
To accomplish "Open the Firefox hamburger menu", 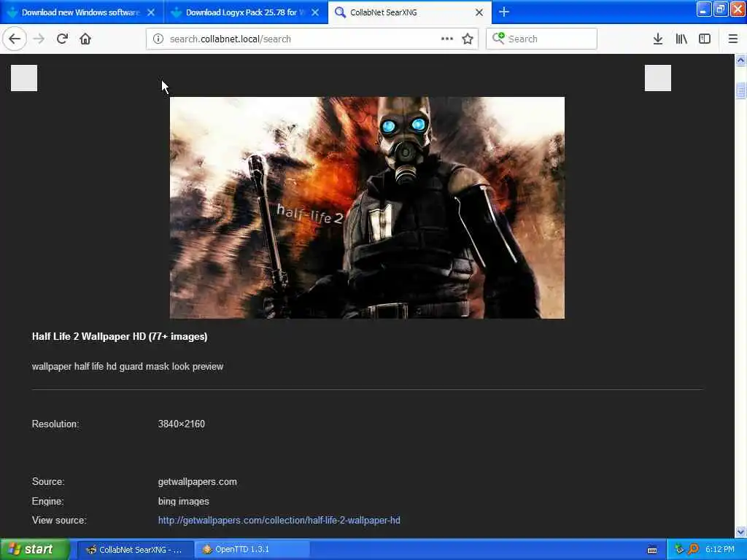I will click(x=733, y=39).
